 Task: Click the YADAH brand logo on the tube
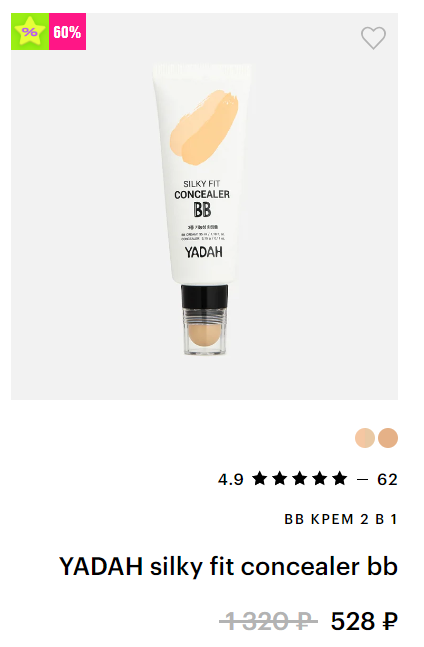204,252
